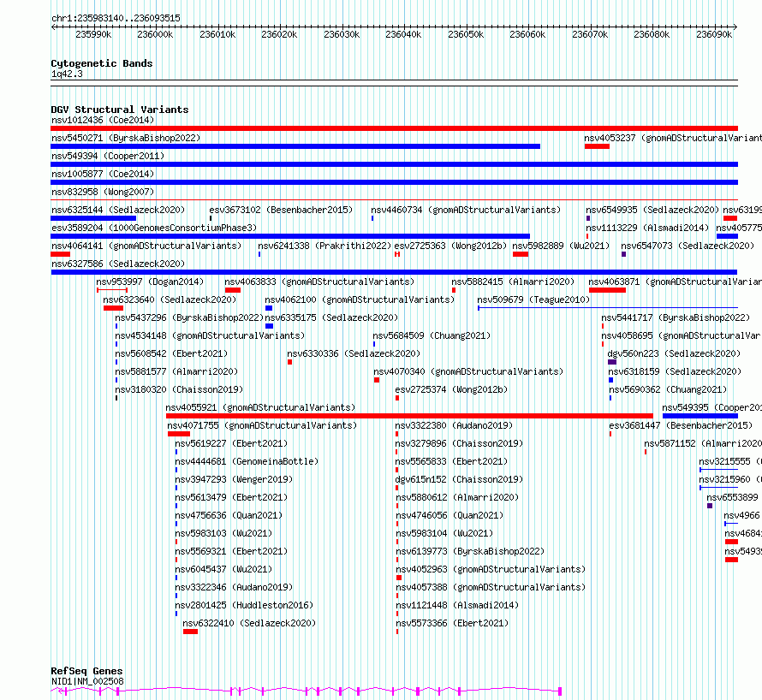Select the 1q42.3 band label
The image size is (762, 700).
click(x=67, y=74)
